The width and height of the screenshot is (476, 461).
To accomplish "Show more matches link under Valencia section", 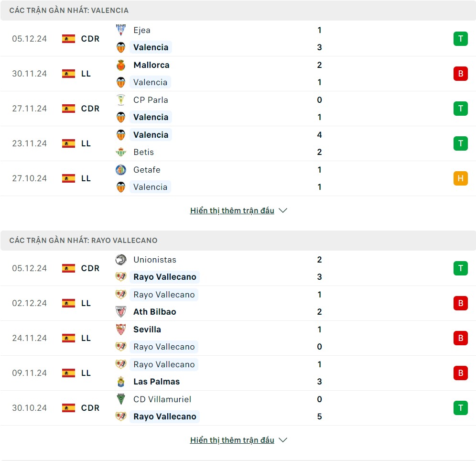I will point(232,210).
